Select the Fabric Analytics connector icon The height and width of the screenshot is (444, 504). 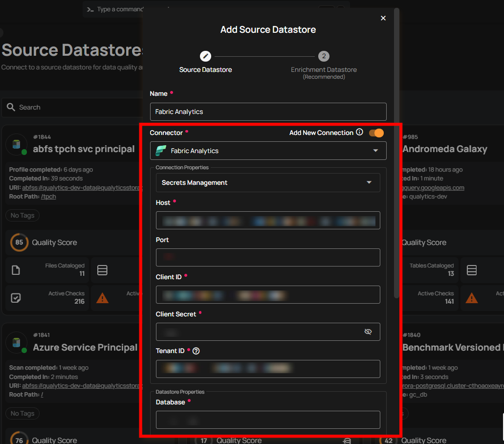point(161,151)
